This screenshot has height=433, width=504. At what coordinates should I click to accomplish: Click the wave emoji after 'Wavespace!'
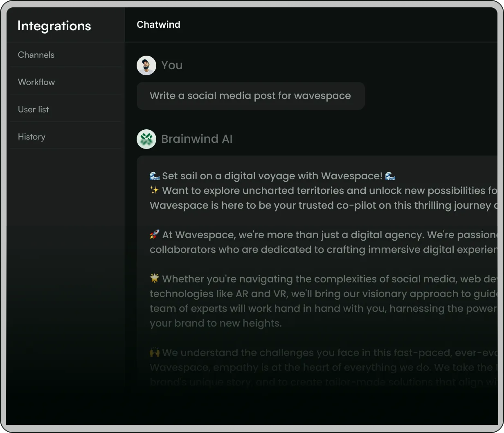tap(391, 176)
